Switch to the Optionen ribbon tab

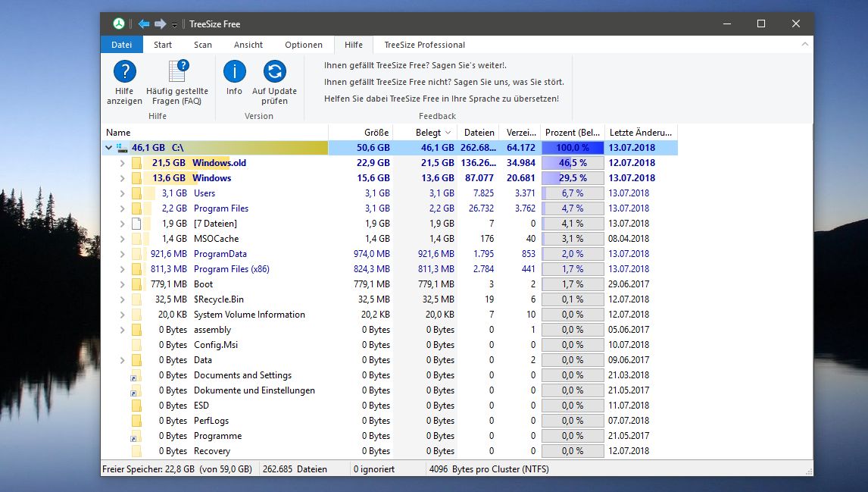point(304,45)
